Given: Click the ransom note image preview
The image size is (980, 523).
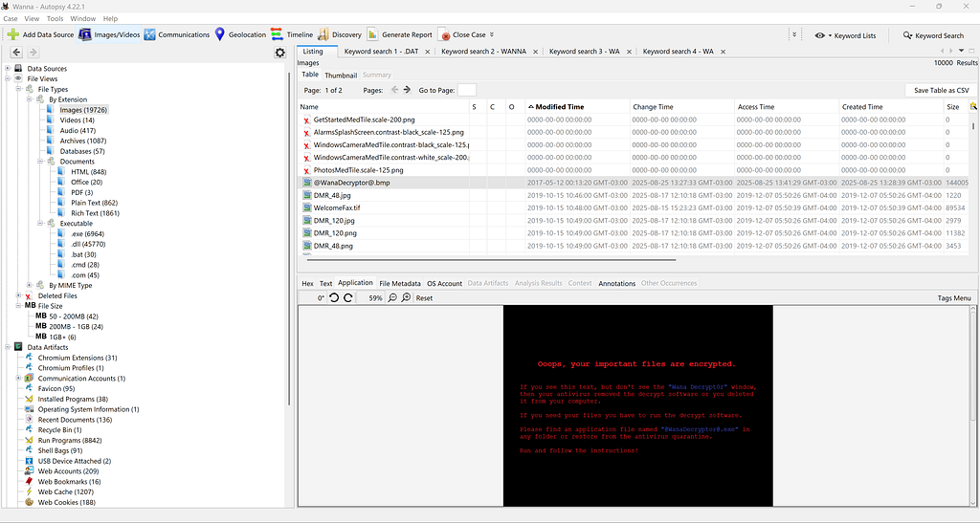Looking at the screenshot, I should pos(637,405).
